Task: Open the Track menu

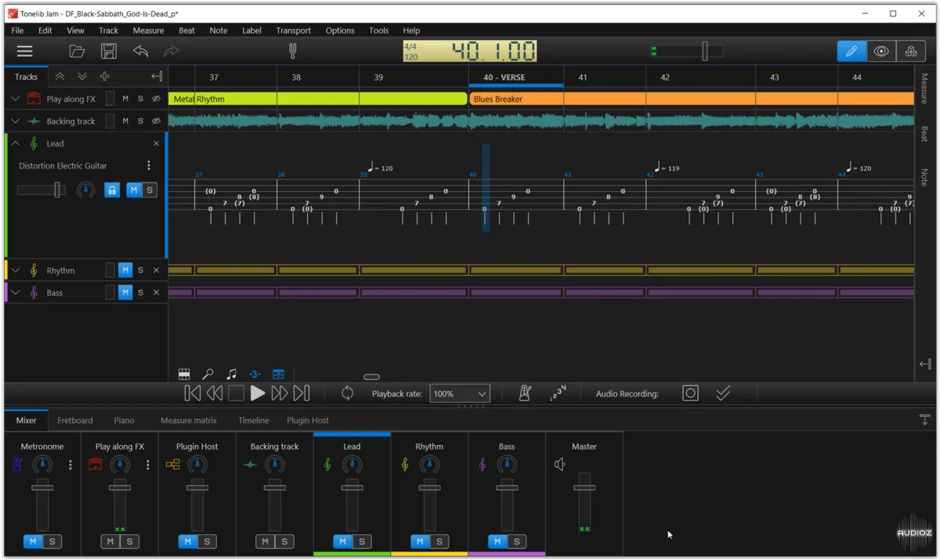Action: click(x=108, y=31)
